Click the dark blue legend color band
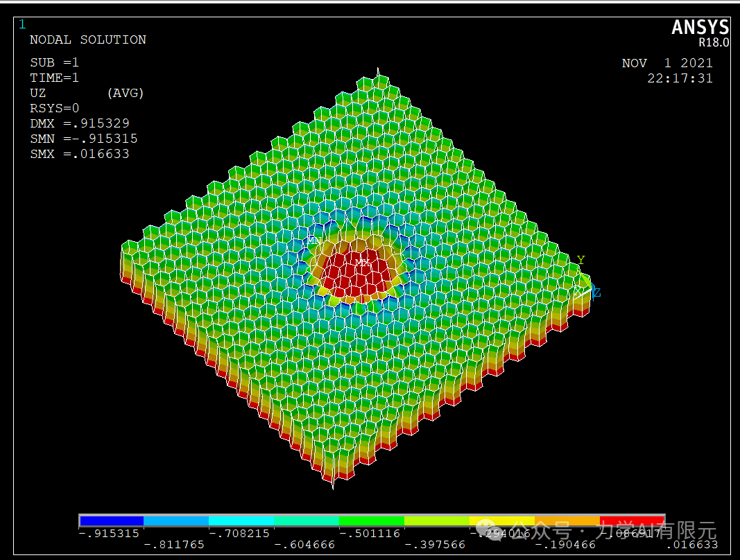The width and height of the screenshot is (740, 560). (x=112, y=521)
